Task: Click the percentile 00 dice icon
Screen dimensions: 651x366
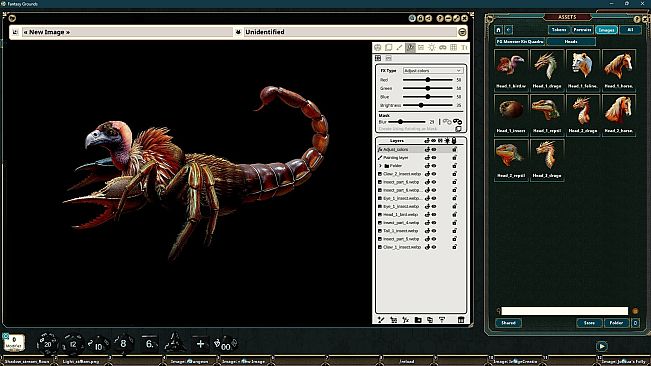Action: (x=225, y=344)
